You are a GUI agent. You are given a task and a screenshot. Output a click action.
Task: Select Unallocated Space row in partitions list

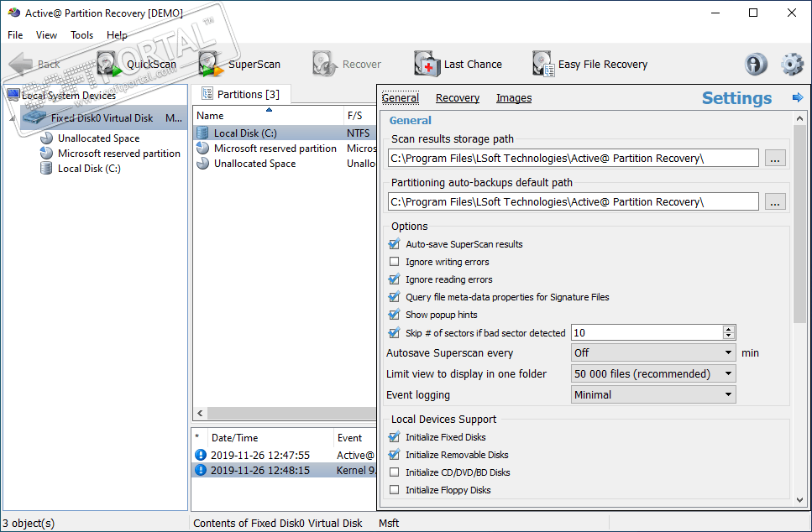tap(285, 163)
